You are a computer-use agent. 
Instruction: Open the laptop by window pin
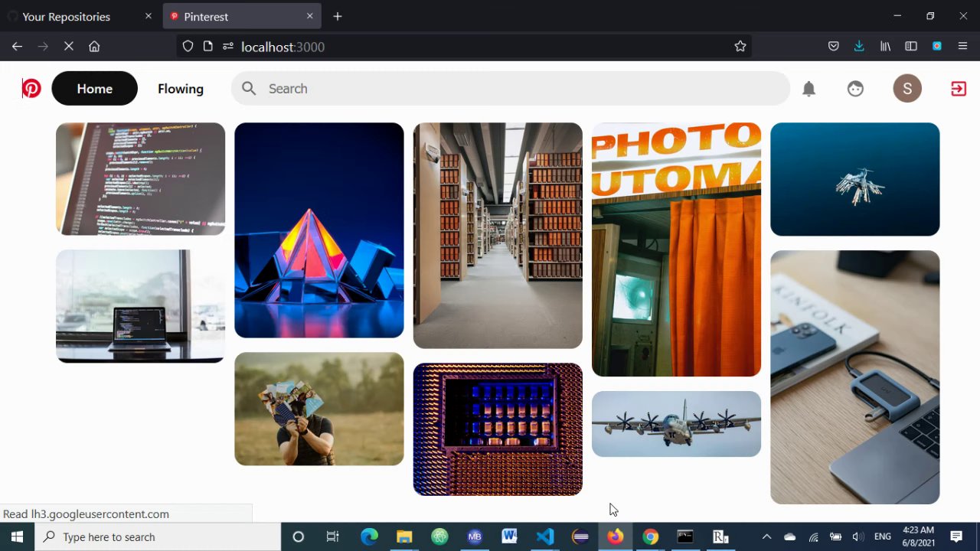(x=141, y=306)
